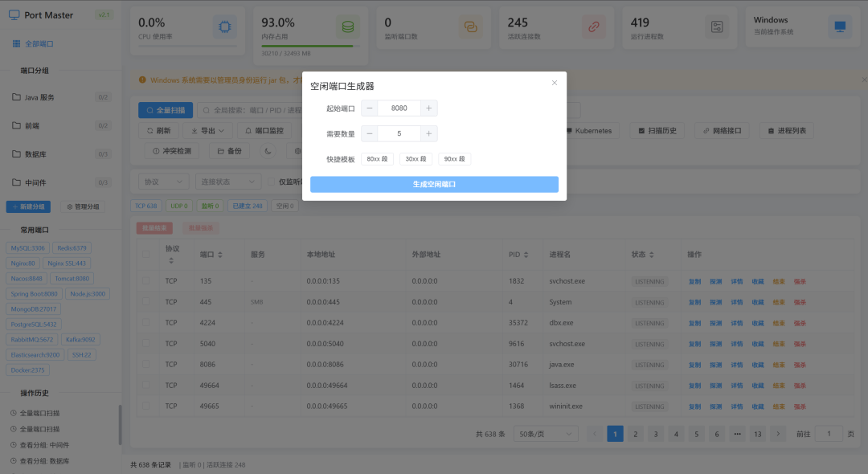Click the 前往 page number input

[x=829, y=434]
